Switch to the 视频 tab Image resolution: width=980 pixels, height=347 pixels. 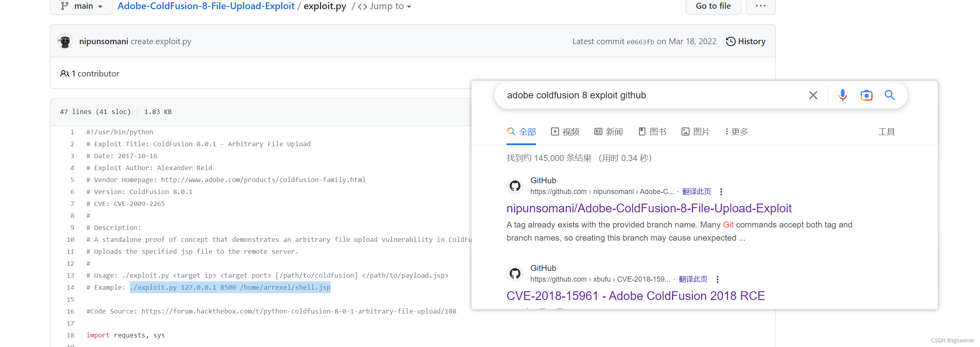(565, 132)
